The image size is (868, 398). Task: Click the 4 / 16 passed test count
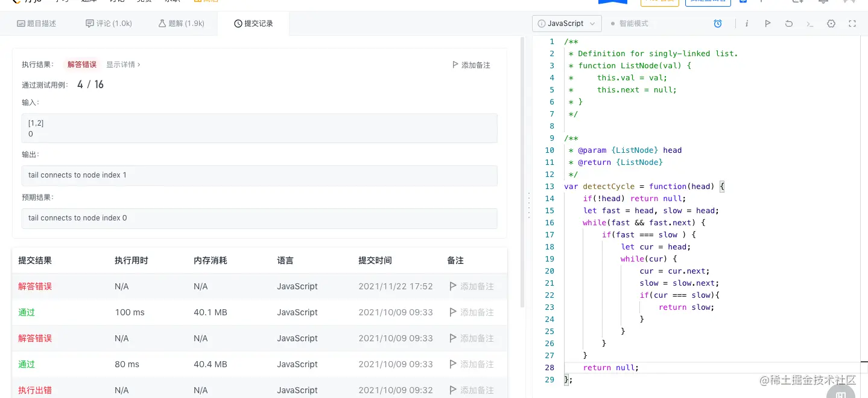tap(90, 85)
